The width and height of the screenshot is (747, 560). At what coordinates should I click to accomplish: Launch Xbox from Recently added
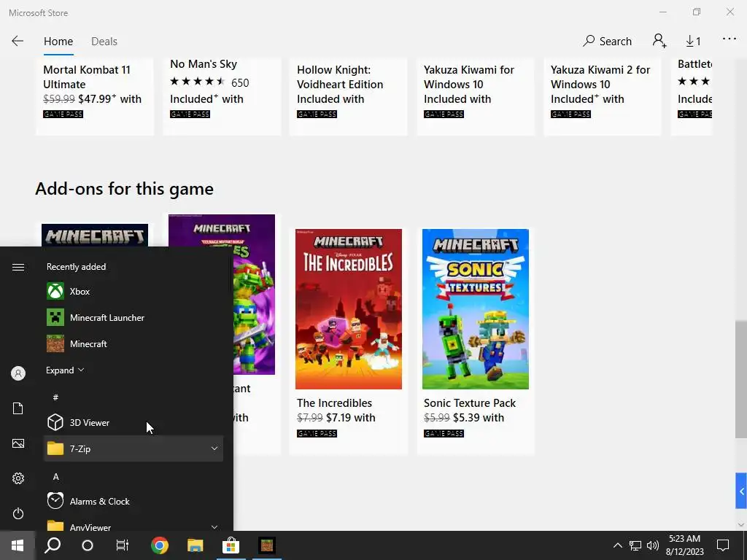point(133,292)
